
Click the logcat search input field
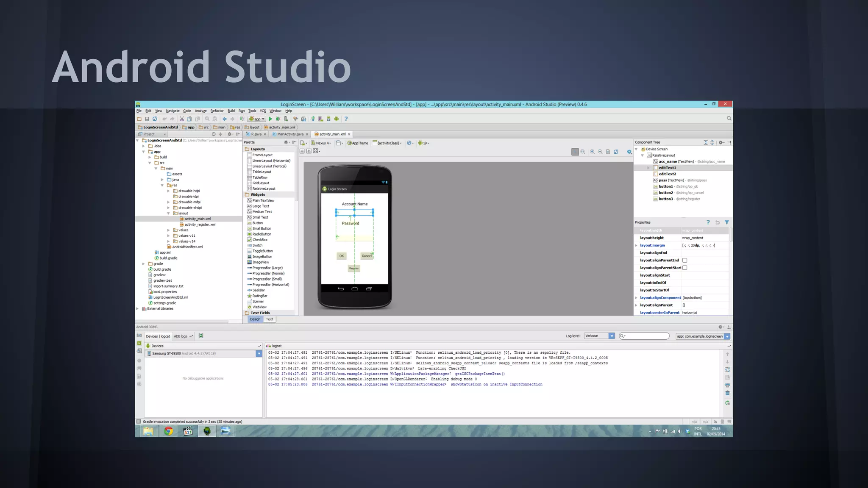(644, 336)
